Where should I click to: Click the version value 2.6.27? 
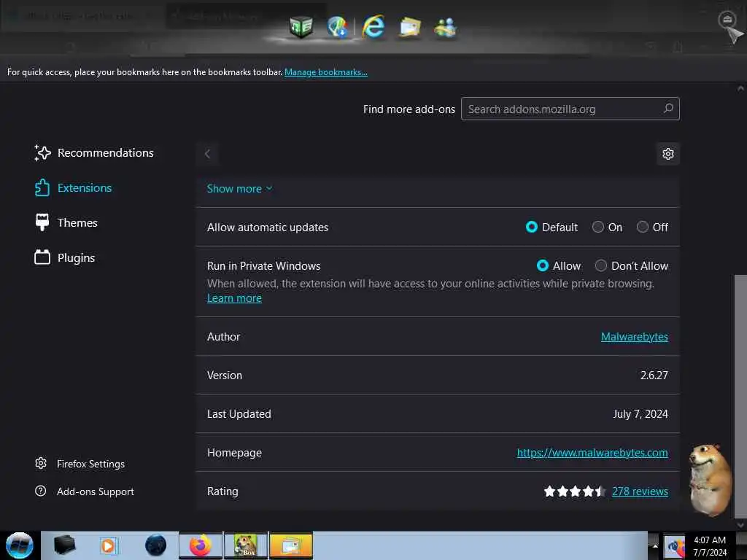coord(654,376)
